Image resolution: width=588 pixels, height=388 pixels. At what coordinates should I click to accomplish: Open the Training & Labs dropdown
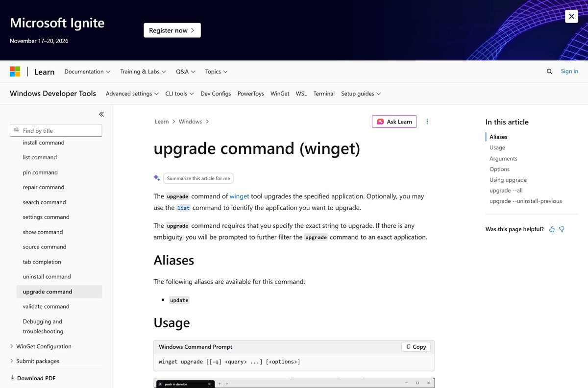143,72
